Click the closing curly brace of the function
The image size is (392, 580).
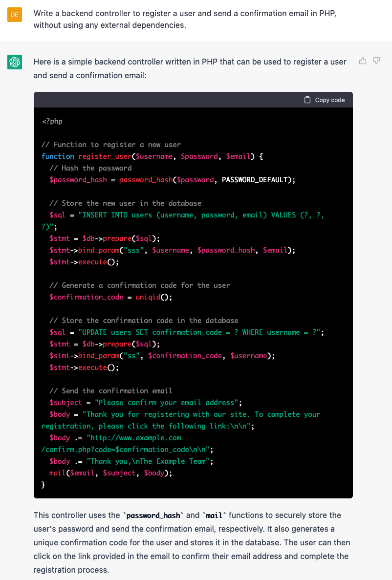[x=44, y=485]
